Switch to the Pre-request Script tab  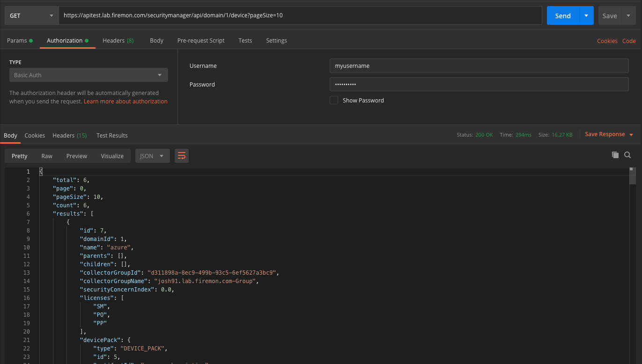(x=201, y=41)
